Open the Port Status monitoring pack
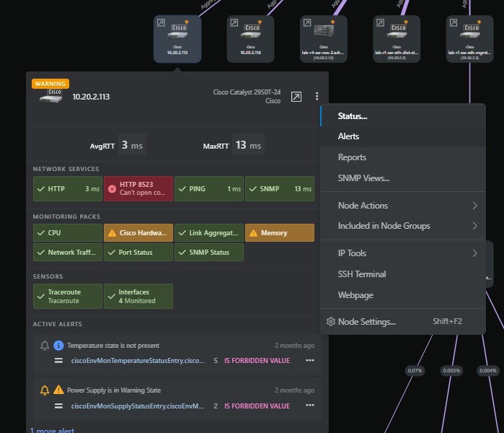Viewport: 504px width, 433px height. (138, 252)
